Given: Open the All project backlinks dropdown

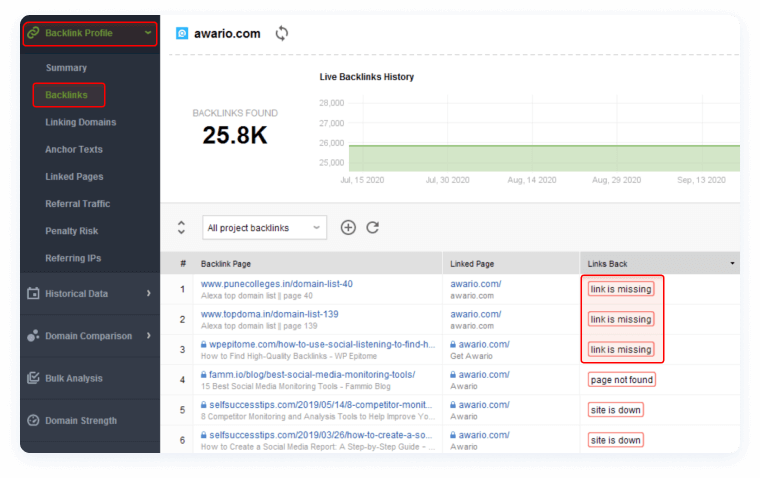Looking at the screenshot, I should (264, 227).
